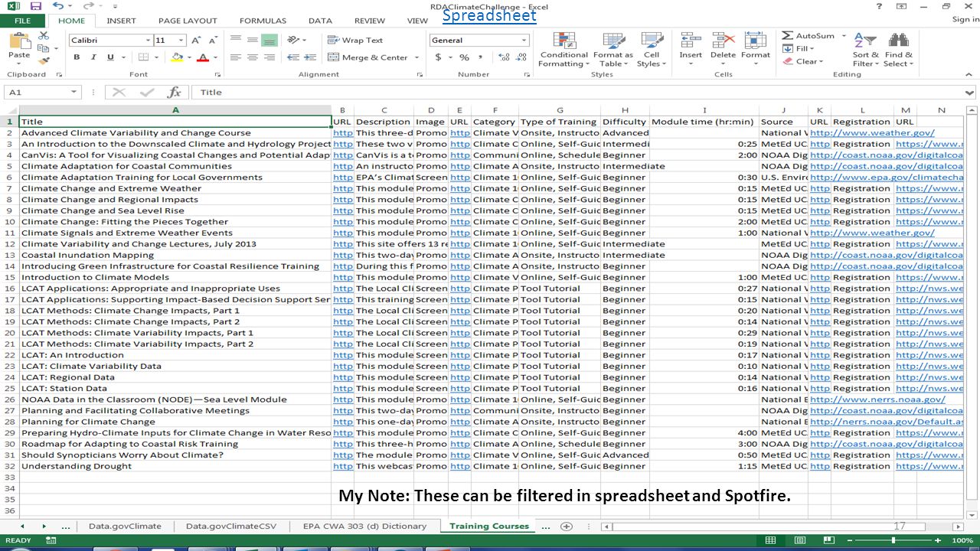The height and width of the screenshot is (551, 980).
Task: Adjust the zoom slider in status bar
Action: click(x=893, y=540)
